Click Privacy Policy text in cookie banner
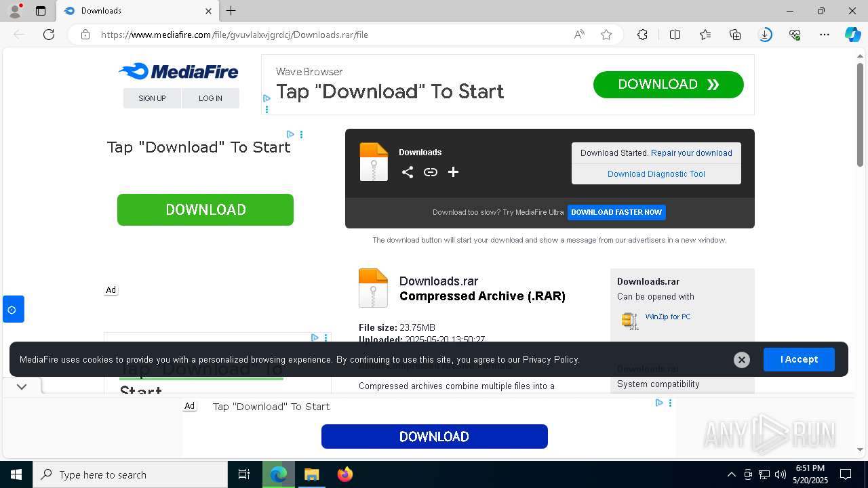868x488 pixels. point(550,359)
